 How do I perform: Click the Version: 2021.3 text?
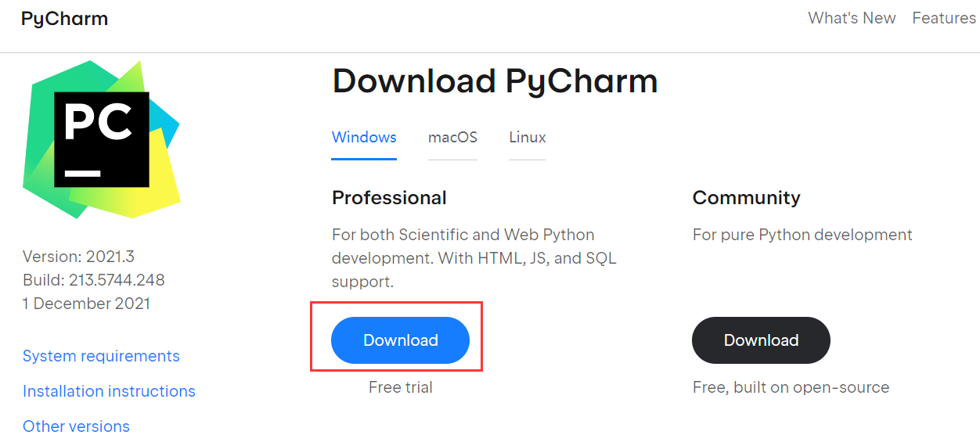point(78,257)
